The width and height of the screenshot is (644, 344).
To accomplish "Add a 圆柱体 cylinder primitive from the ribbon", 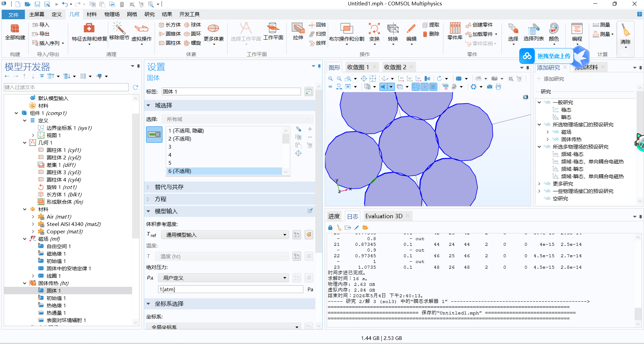I will click(170, 43).
